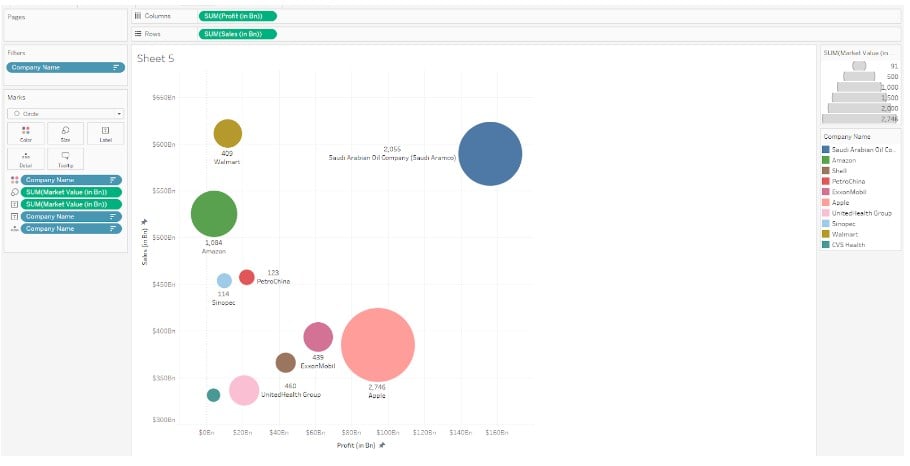
Task: Click the detail Company Name pill in Marks
Action: (x=71, y=229)
